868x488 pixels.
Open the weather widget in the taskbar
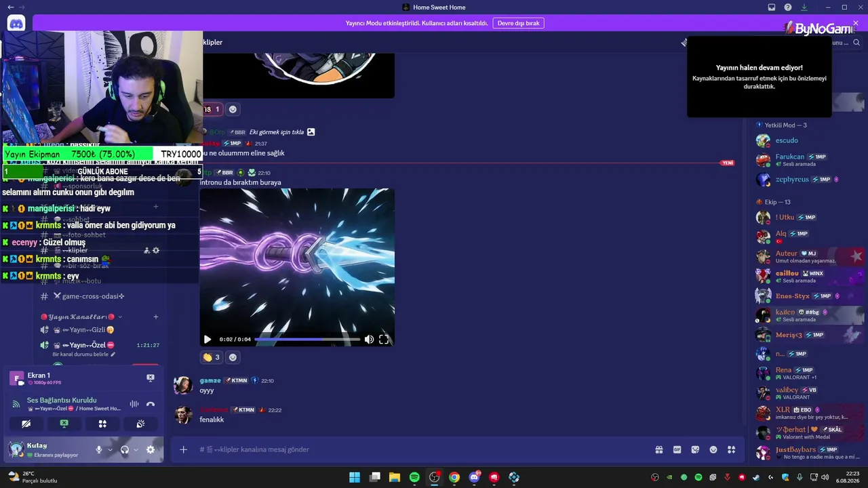33,477
